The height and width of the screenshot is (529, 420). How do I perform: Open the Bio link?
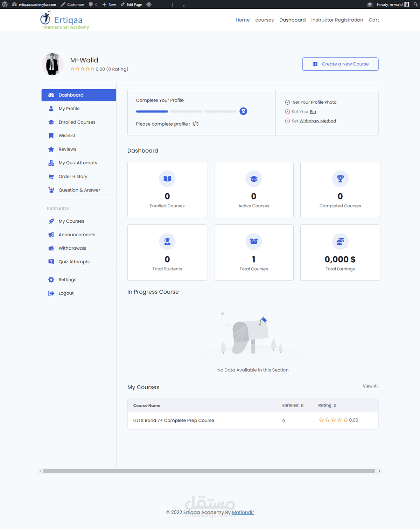coord(313,112)
